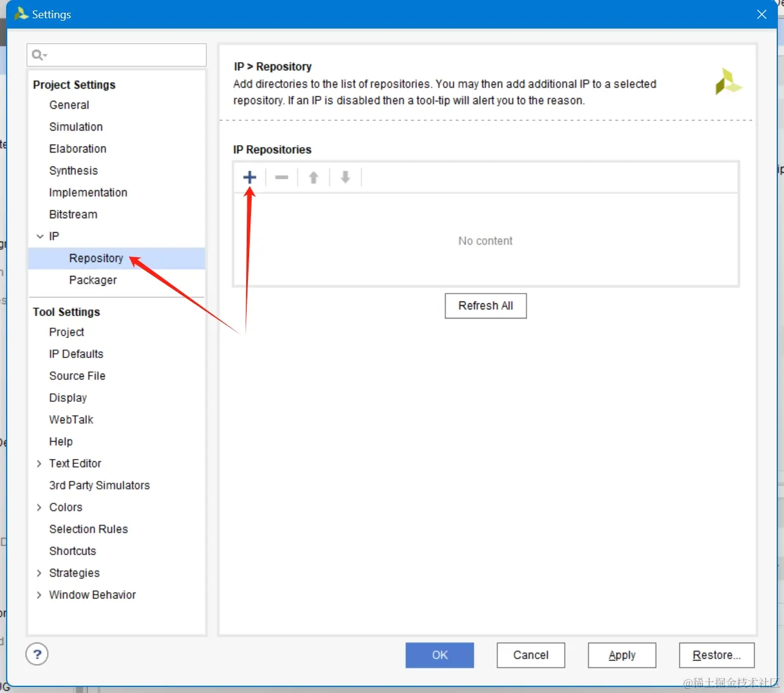Select Text Editor settings

[x=75, y=464]
